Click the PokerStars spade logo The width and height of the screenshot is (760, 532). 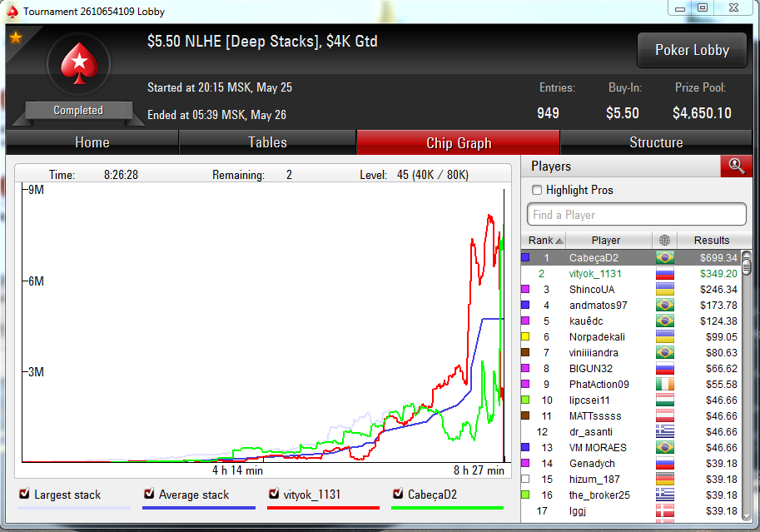pyautogui.click(x=79, y=63)
